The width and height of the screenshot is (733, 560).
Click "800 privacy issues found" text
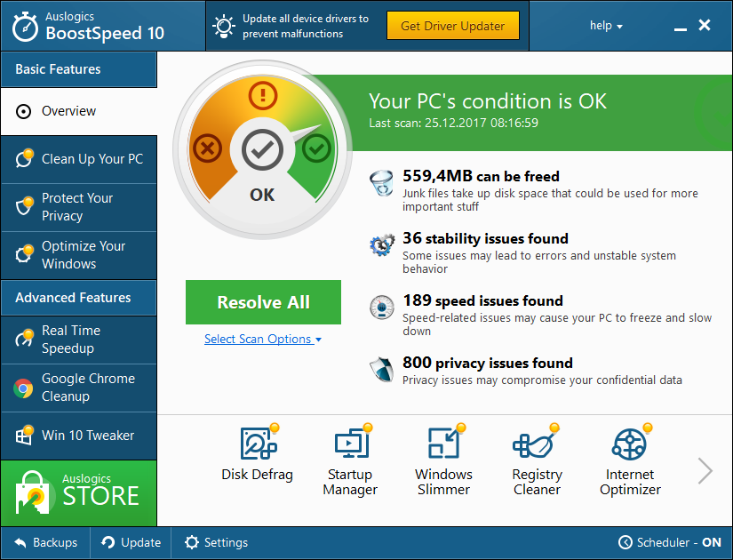[488, 363]
